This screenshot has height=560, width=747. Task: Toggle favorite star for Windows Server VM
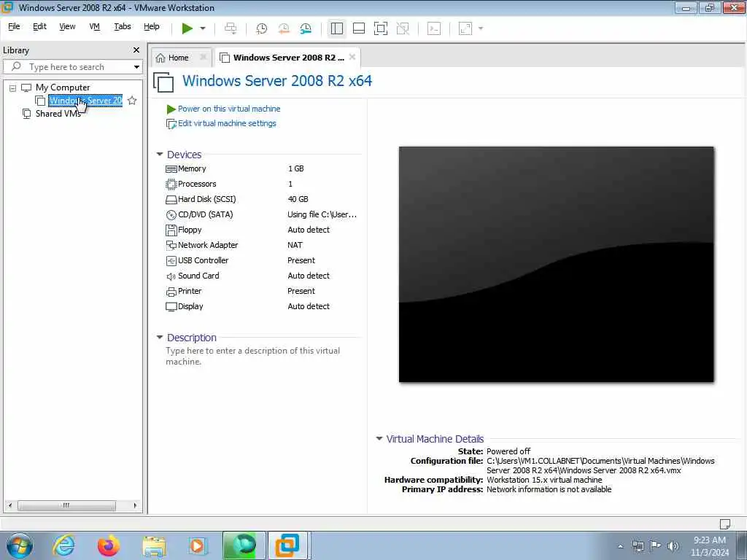[x=132, y=101]
